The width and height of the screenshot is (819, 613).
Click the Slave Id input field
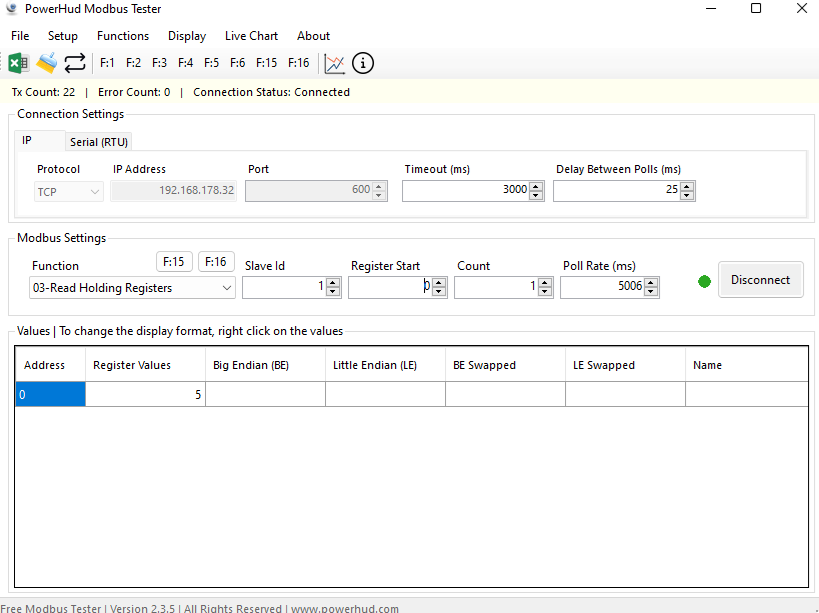[x=284, y=287]
